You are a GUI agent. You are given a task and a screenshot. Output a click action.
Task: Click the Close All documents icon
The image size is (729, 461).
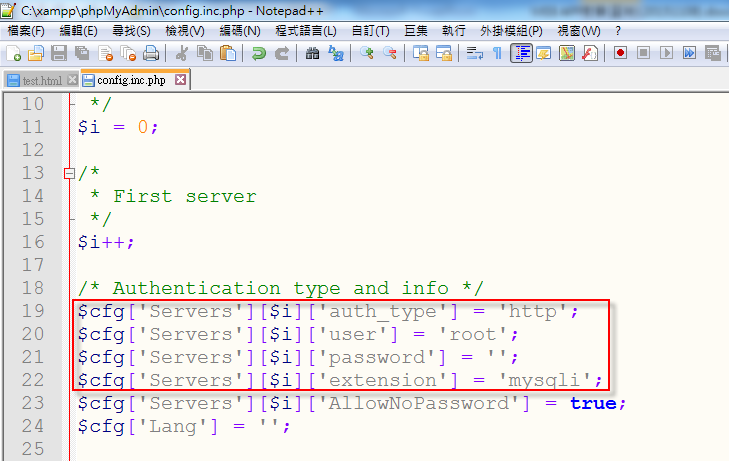click(128, 53)
